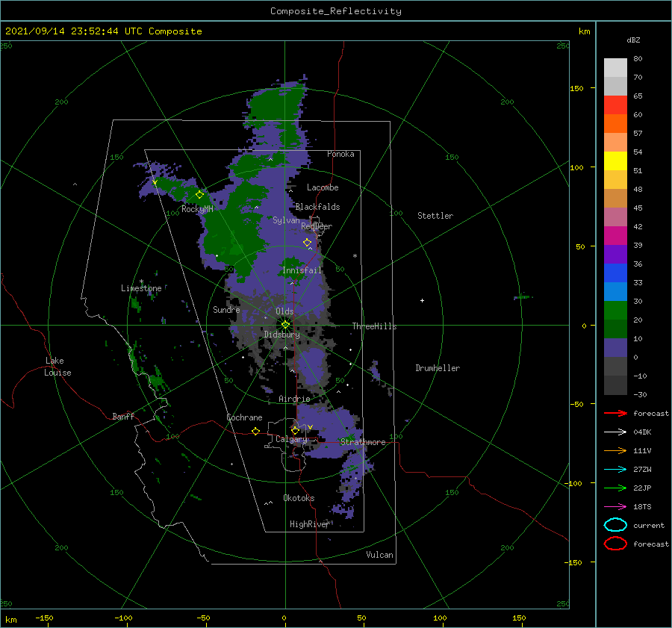672x628 pixels.
Task: Click the Strathmore town label
Action: click(x=363, y=442)
